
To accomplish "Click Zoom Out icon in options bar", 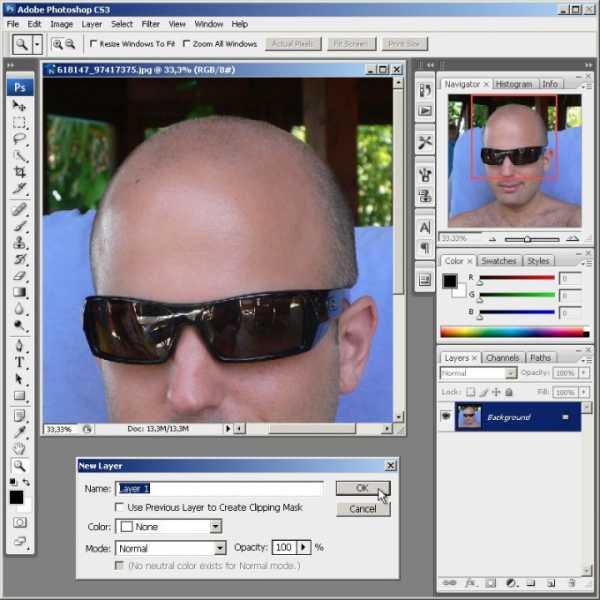I will point(70,44).
